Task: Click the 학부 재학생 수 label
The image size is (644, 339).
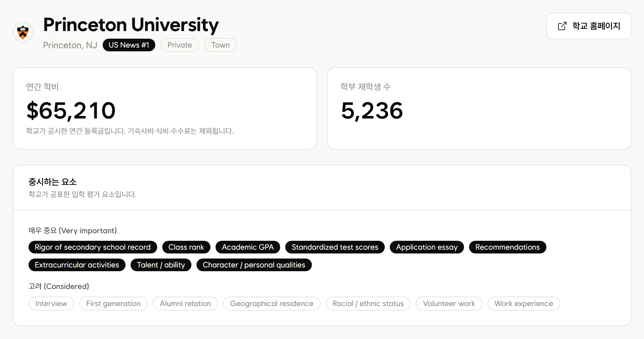Action: 365,86
